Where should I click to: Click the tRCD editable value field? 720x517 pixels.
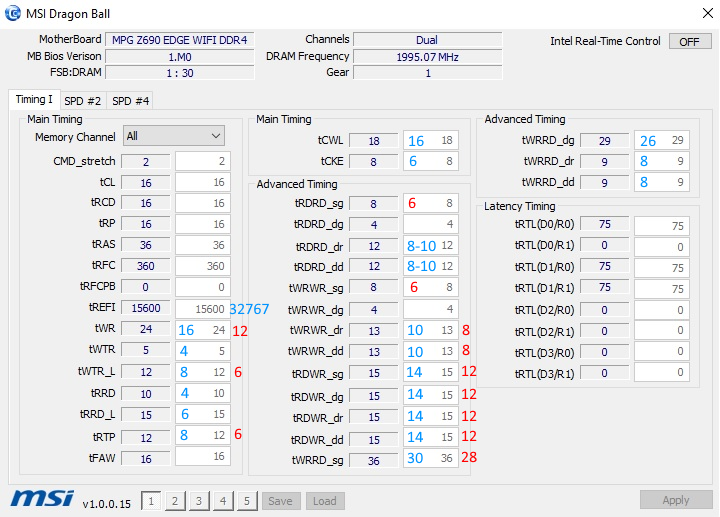pos(202,203)
